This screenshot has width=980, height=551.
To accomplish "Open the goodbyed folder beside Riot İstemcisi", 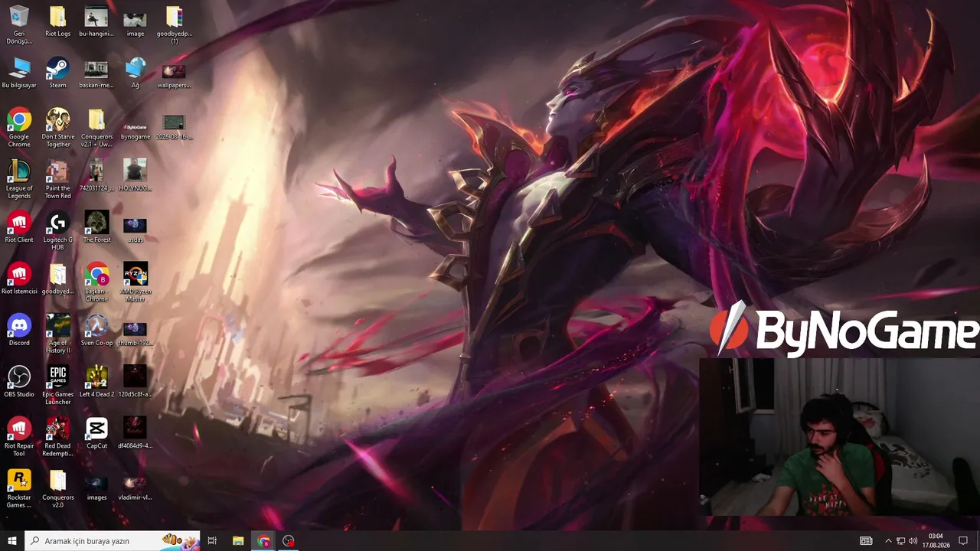I will (57, 274).
